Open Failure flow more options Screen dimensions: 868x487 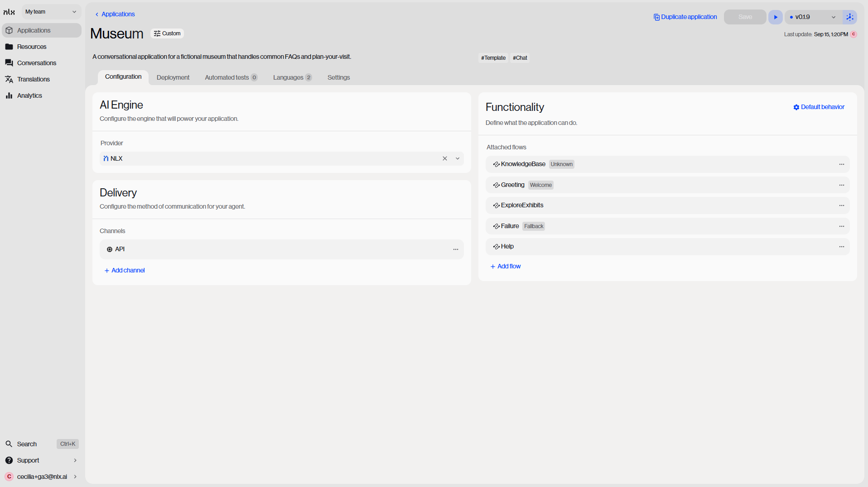[841, 226]
